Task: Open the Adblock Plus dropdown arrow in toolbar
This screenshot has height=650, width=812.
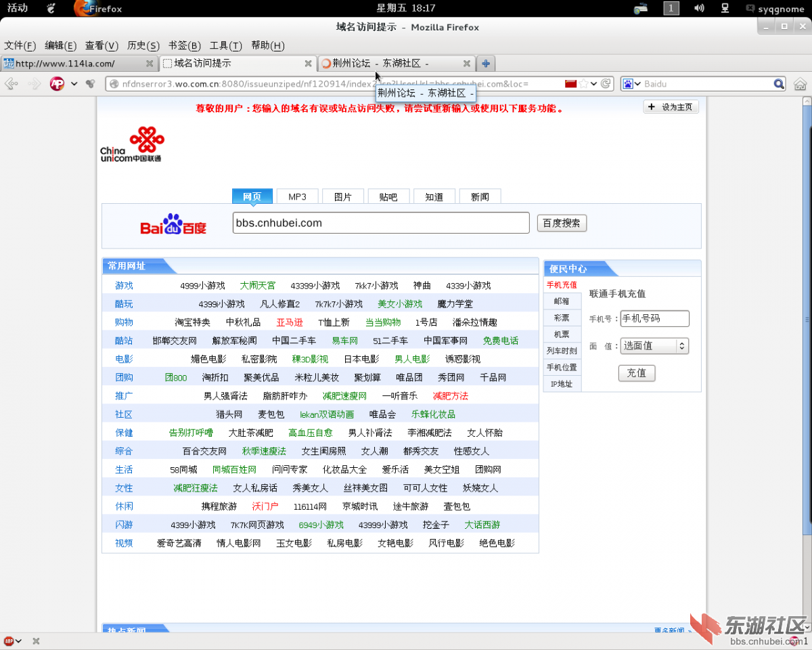Action: point(74,84)
